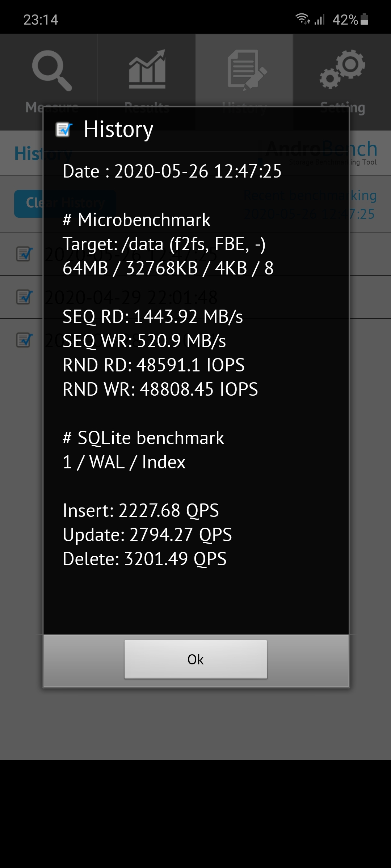This screenshot has height=868, width=391.
Task: Open the Measure magnifier icon
Action: (x=52, y=71)
